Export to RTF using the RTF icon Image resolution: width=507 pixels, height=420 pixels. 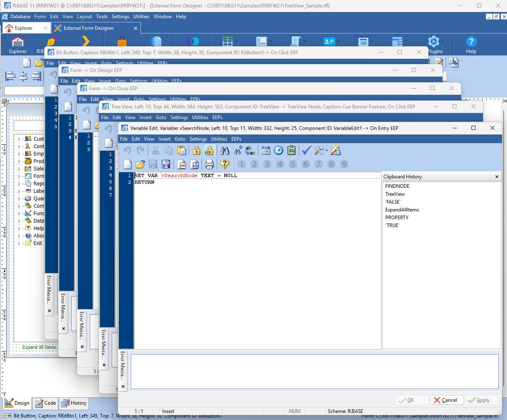[182, 164]
